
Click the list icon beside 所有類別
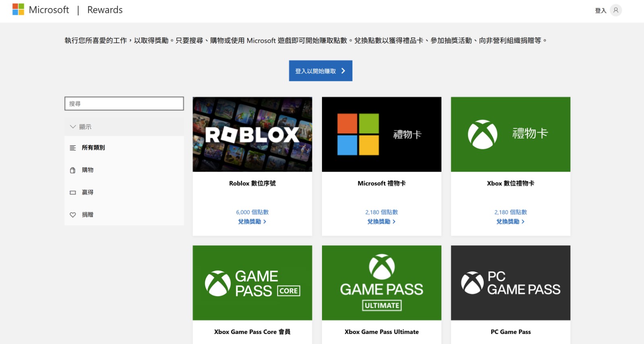pyautogui.click(x=73, y=148)
